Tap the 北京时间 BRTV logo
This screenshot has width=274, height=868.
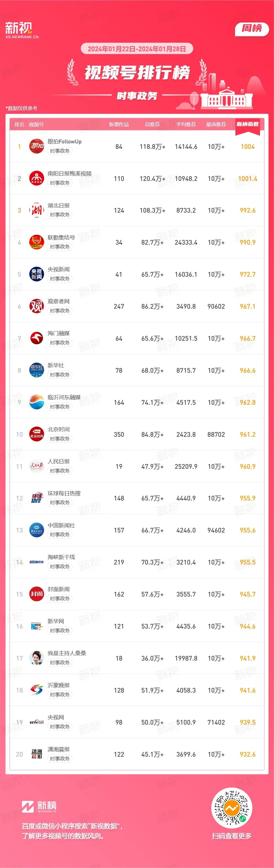tap(36, 434)
